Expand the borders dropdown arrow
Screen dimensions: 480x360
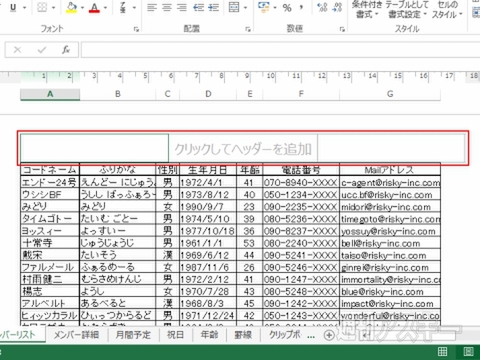(54, 8)
